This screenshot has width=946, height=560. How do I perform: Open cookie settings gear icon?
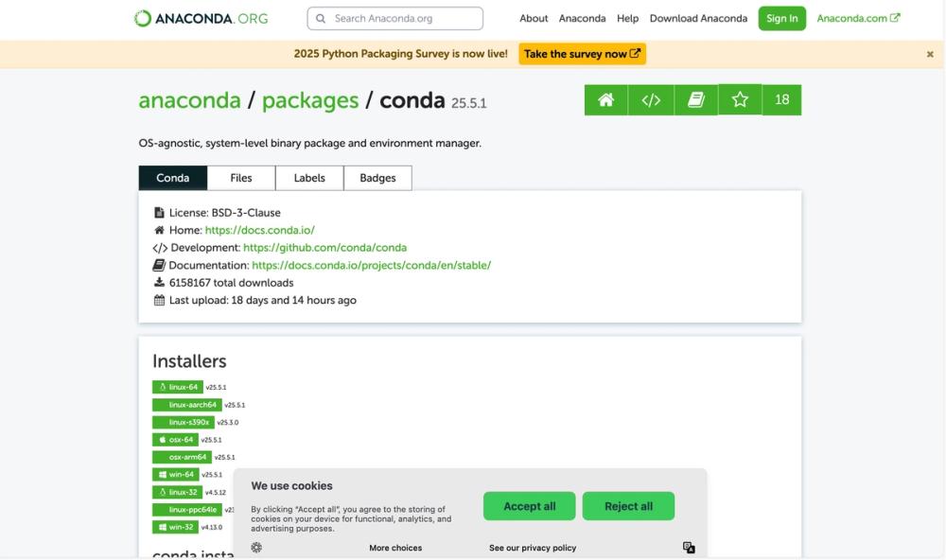pyautogui.click(x=256, y=548)
